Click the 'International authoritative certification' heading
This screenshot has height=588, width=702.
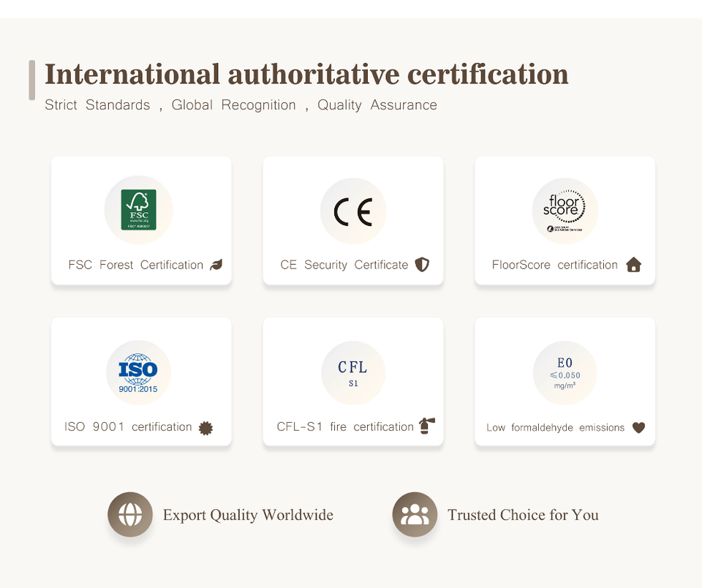[306, 75]
